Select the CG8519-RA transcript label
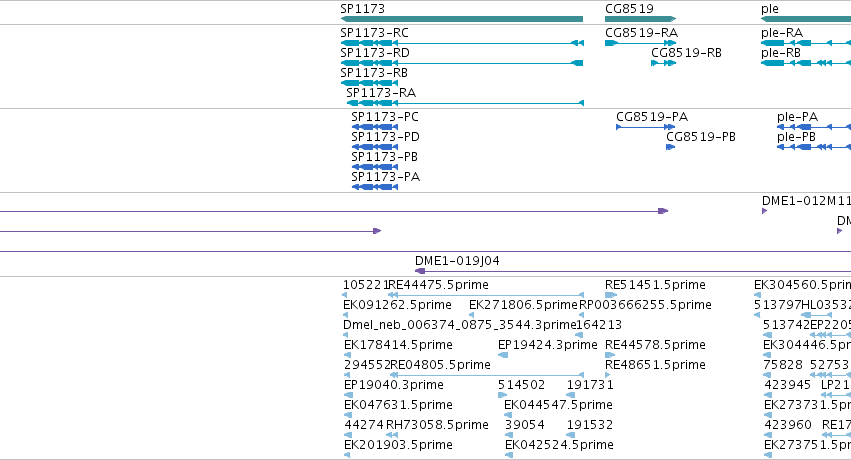 (x=642, y=33)
